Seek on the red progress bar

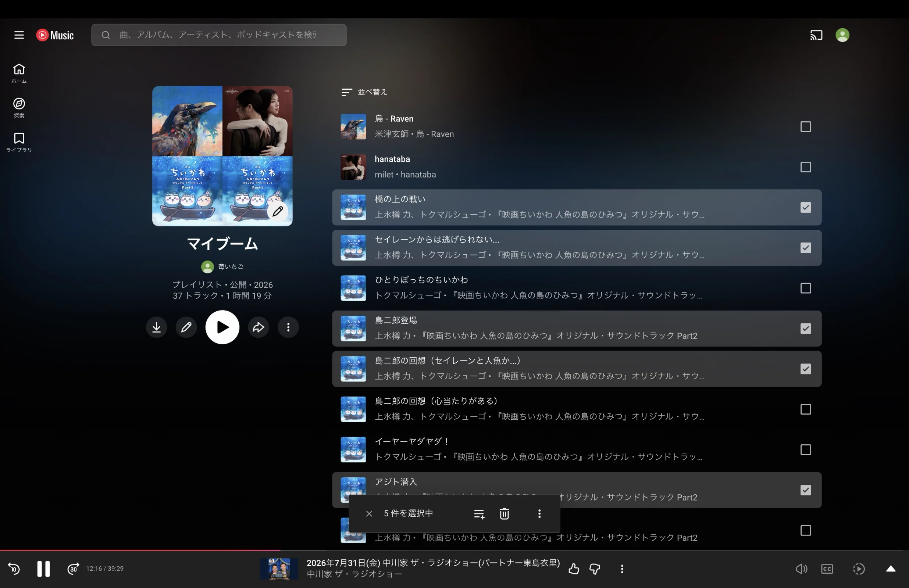[x=454, y=551]
